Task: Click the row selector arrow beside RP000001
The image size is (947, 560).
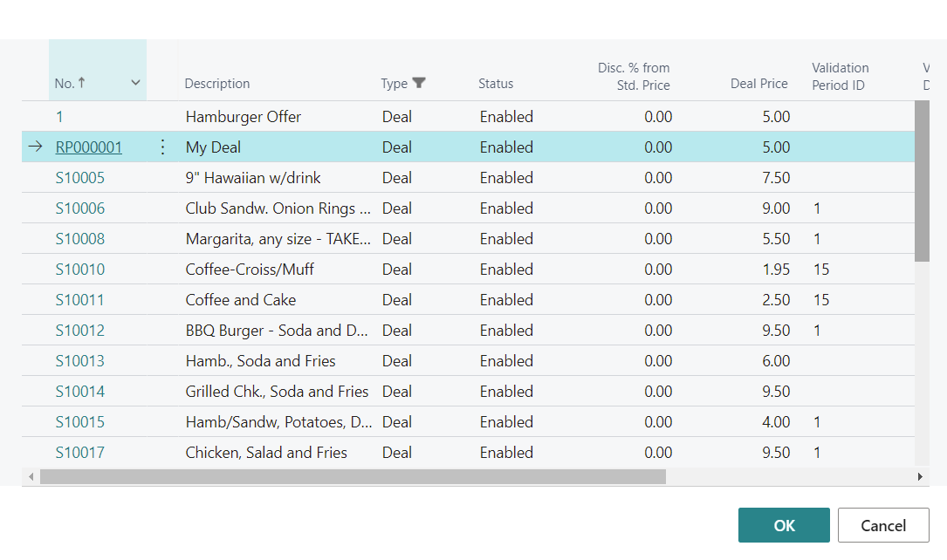Action: [x=35, y=147]
